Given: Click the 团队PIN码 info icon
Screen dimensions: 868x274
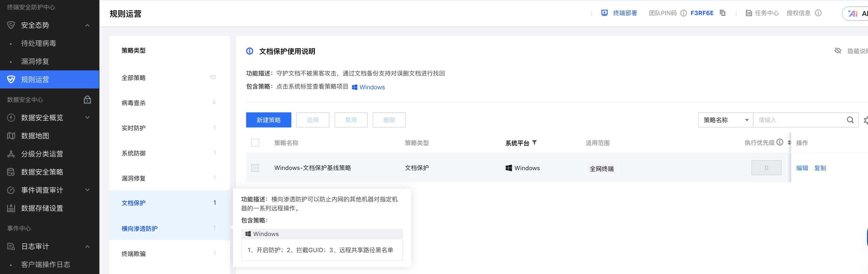Looking at the screenshot, I should click(x=683, y=13).
